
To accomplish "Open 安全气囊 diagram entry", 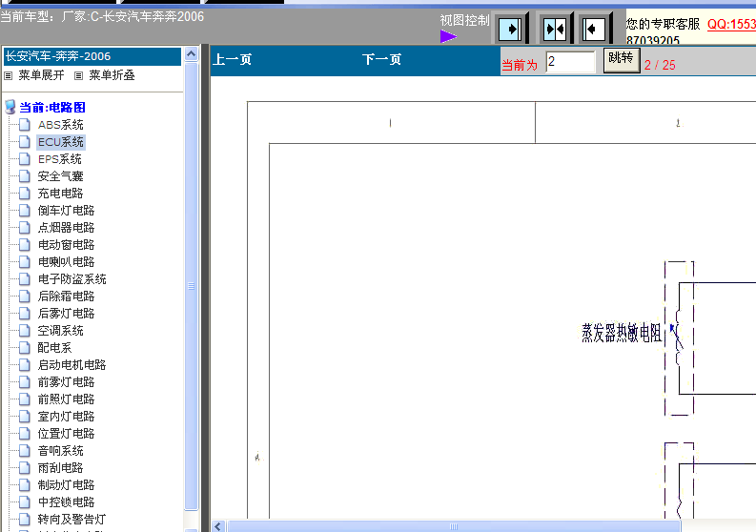I will 60,176.
